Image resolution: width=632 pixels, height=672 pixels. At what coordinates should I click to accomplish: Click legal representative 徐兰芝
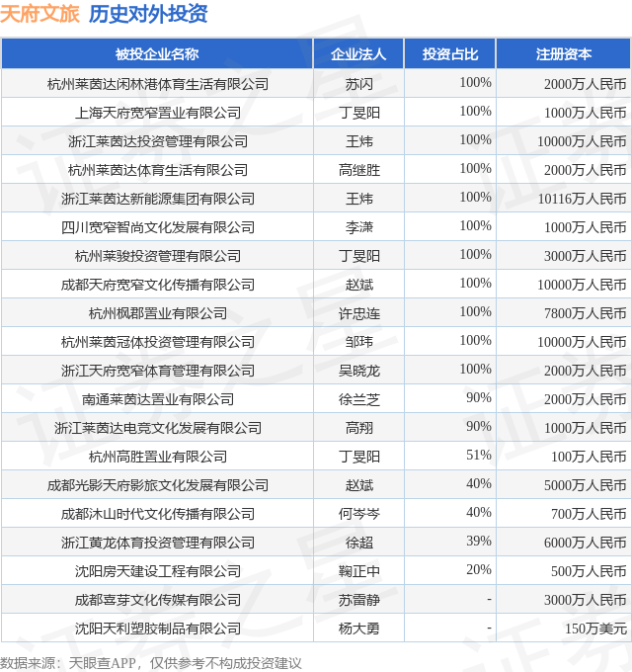[358, 400]
